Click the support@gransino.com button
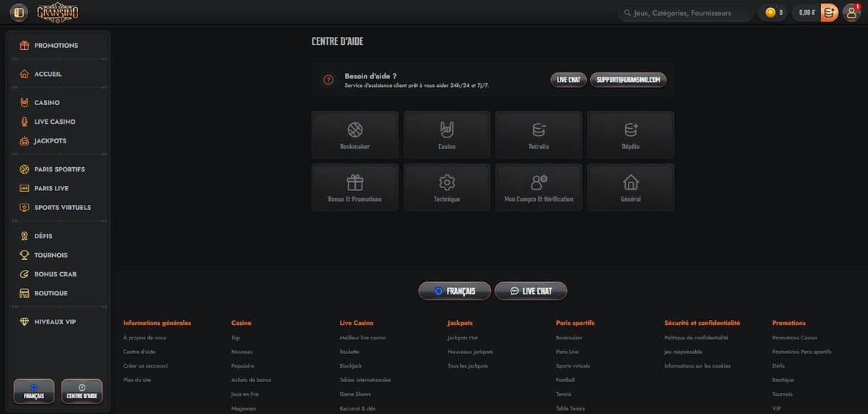868x414 pixels. point(628,80)
